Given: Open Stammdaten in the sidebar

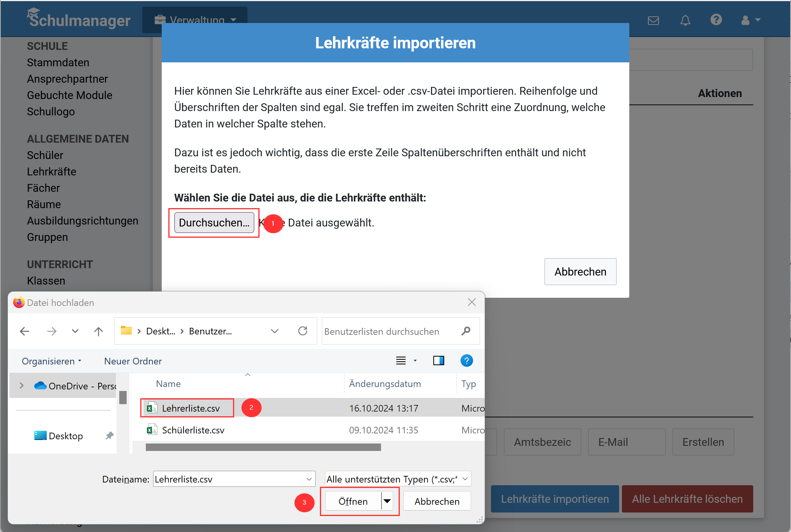Looking at the screenshot, I should click(x=58, y=62).
